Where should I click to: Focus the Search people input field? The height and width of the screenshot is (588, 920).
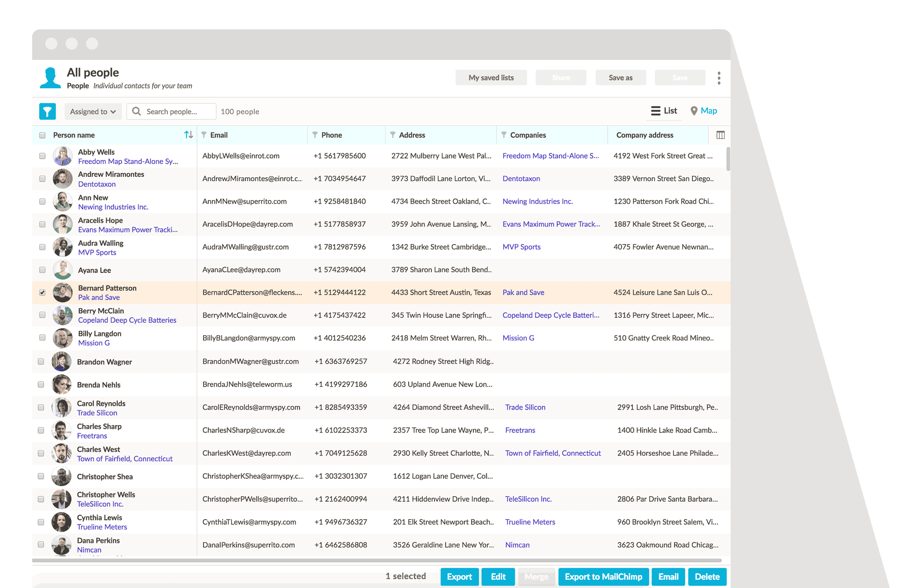171,111
